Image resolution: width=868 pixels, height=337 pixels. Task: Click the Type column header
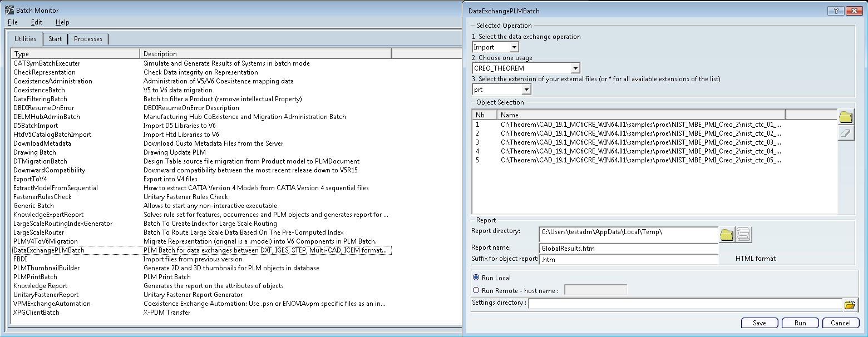click(x=76, y=54)
